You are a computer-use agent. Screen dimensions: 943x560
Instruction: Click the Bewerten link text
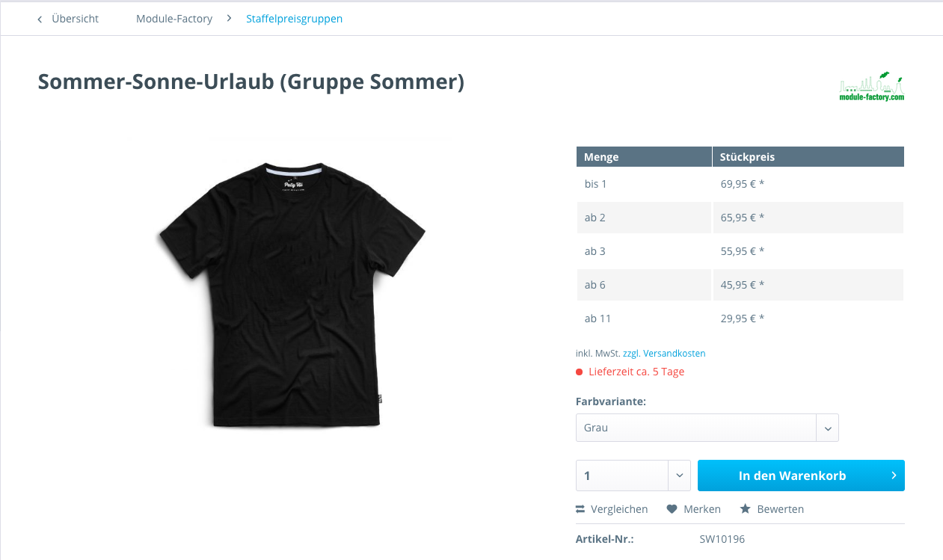pyautogui.click(x=781, y=509)
